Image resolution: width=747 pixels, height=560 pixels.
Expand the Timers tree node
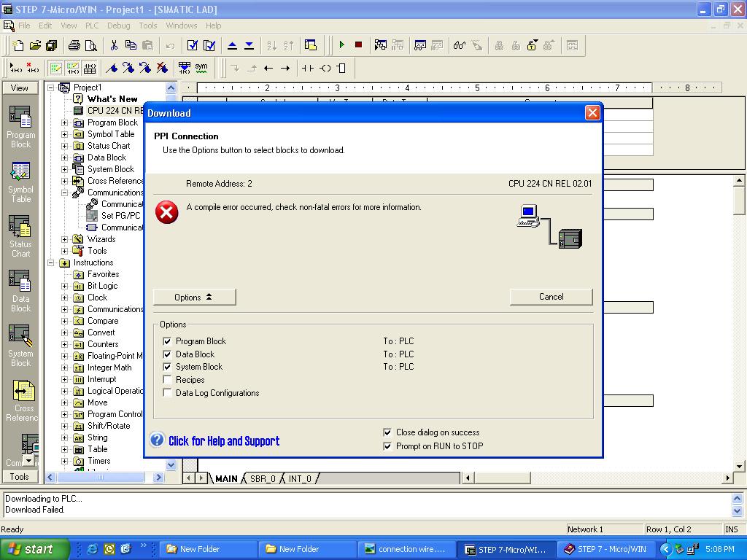point(65,461)
